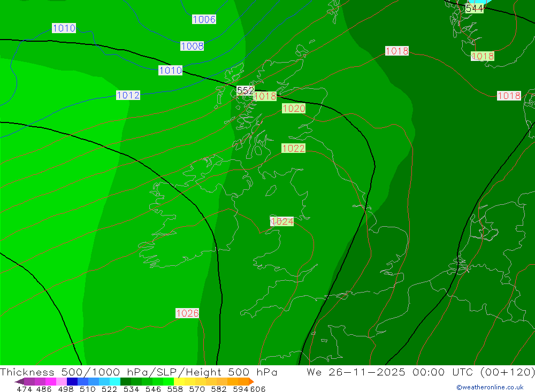
Task: Select the dark navy blue legend swatch
Action: pos(72,381)
